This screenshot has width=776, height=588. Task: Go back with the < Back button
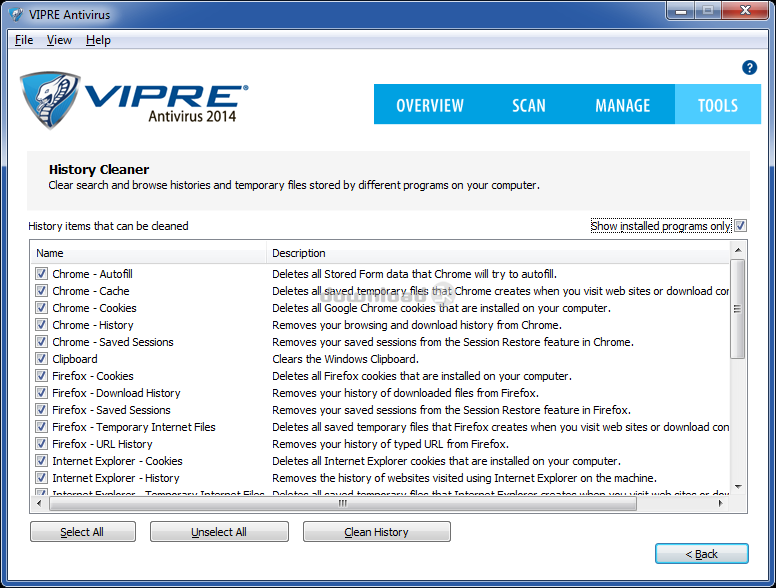tap(702, 554)
